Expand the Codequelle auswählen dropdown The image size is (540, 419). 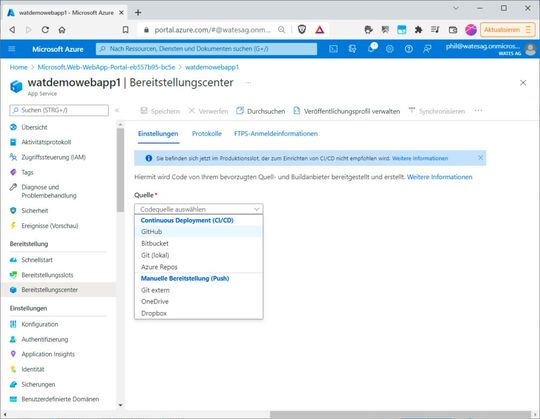(x=199, y=209)
